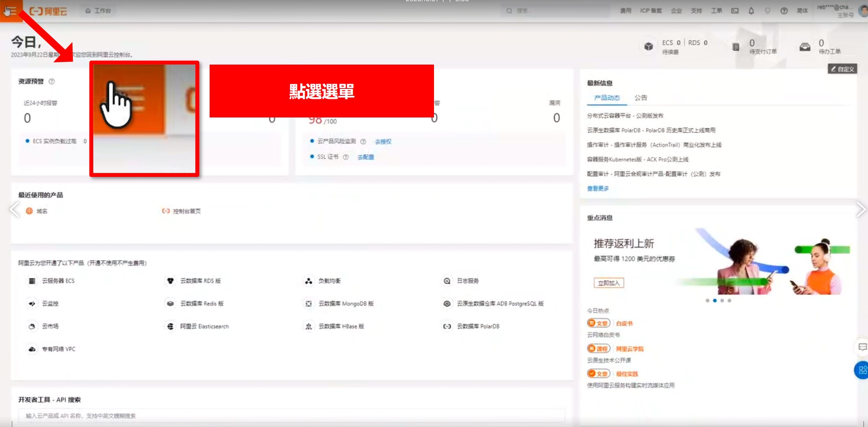
Task: Open the Cloud Shell terminal icon
Action: (x=735, y=11)
